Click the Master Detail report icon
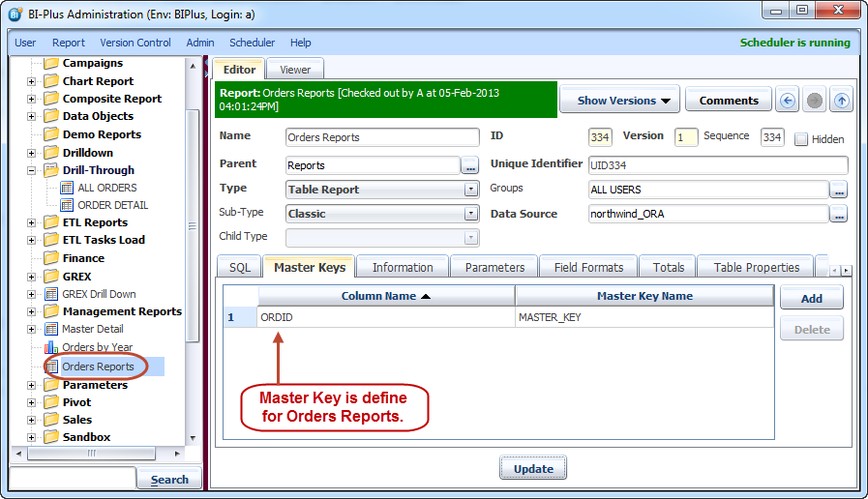Viewport: 868px width, 499px height. point(51,329)
